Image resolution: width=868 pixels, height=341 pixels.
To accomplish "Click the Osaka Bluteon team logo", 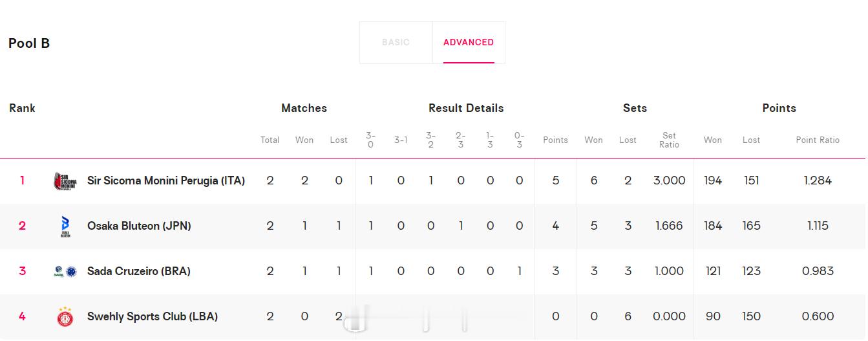I will pos(65,226).
